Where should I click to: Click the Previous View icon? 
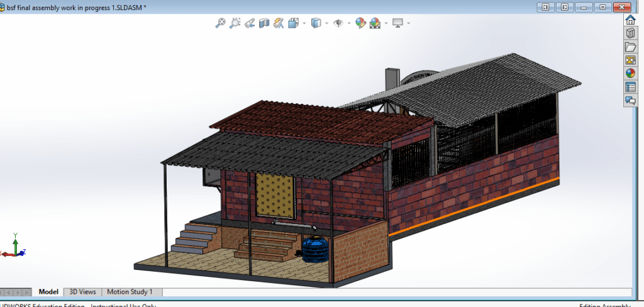point(250,23)
